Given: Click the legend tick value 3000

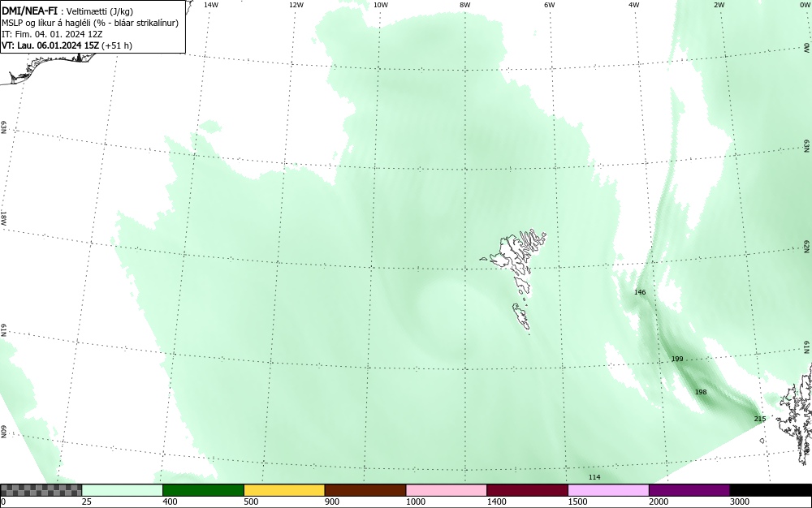Looking at the screenshot, I should coord(740,502).
